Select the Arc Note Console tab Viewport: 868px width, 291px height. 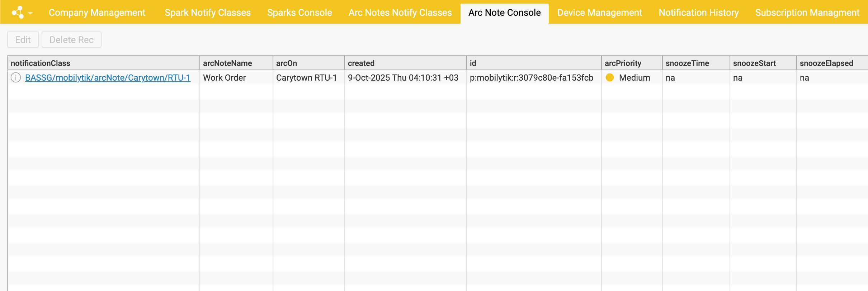(x=504, y=13)
